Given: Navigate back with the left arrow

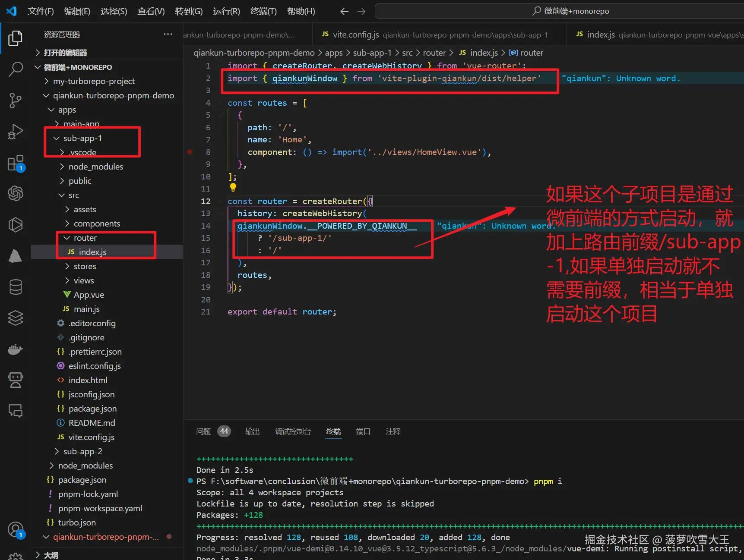Looking at the screenshot, I should (x=344, y=12).
